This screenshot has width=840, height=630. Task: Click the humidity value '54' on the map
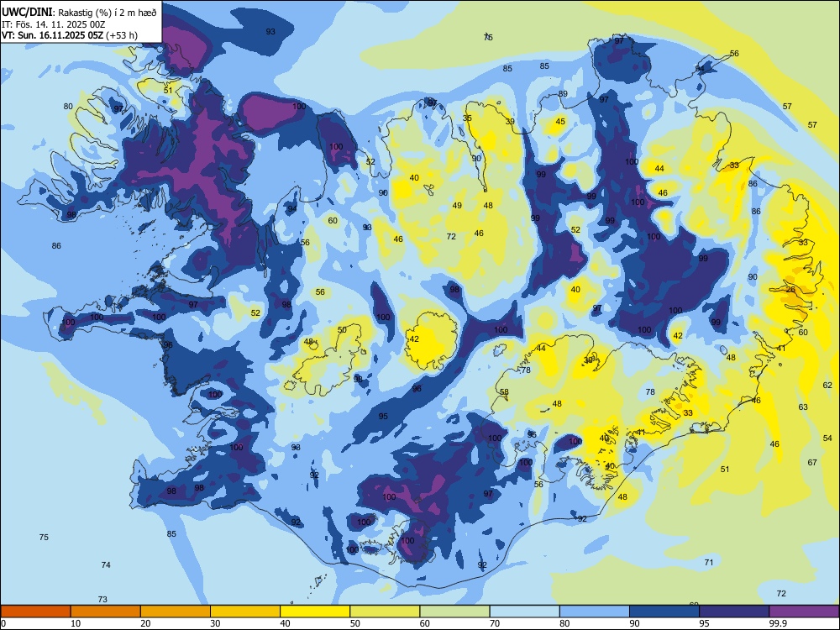coord(827,438)
